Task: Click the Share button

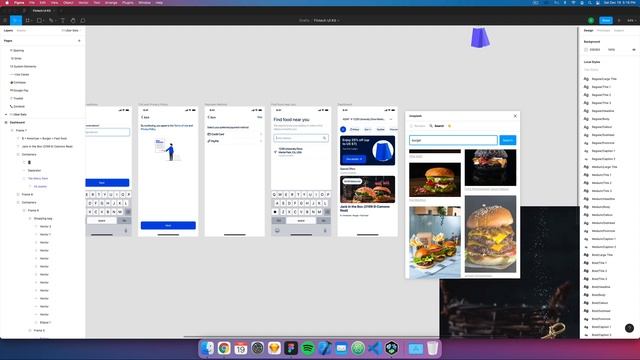Action: (x=606, y=20)
